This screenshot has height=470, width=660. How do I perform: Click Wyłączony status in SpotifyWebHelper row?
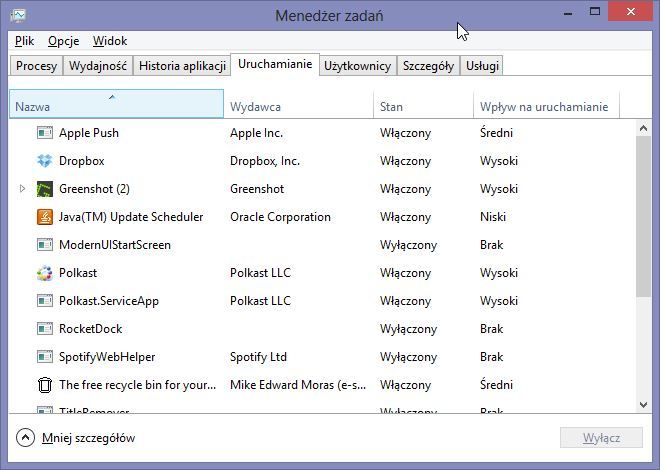408,357
